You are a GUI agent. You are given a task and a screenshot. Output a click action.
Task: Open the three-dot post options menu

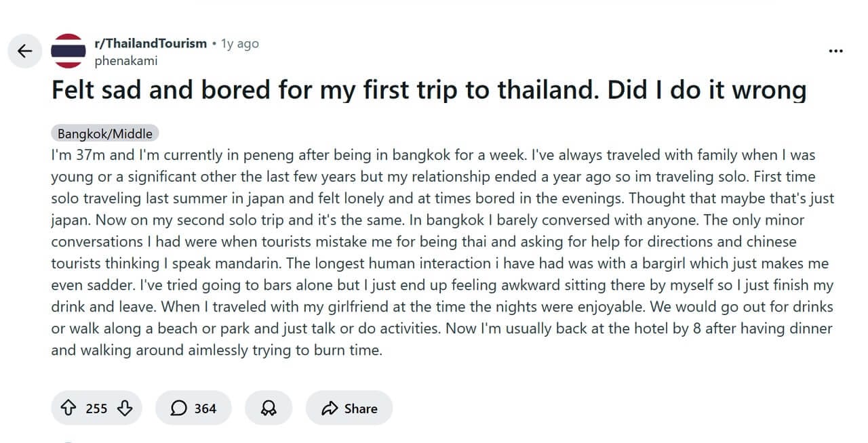pos(836,51)
